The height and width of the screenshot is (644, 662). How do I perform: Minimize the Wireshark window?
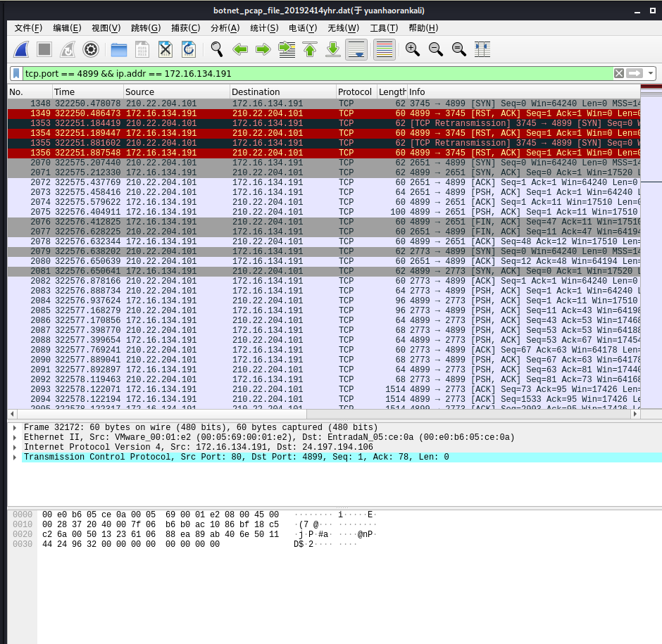pos(637,11)
